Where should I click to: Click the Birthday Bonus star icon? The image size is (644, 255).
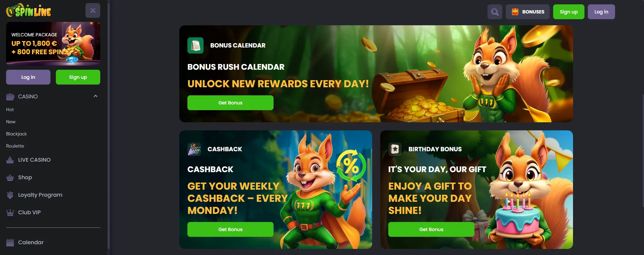pyautogui.click(x=395, y=149)
